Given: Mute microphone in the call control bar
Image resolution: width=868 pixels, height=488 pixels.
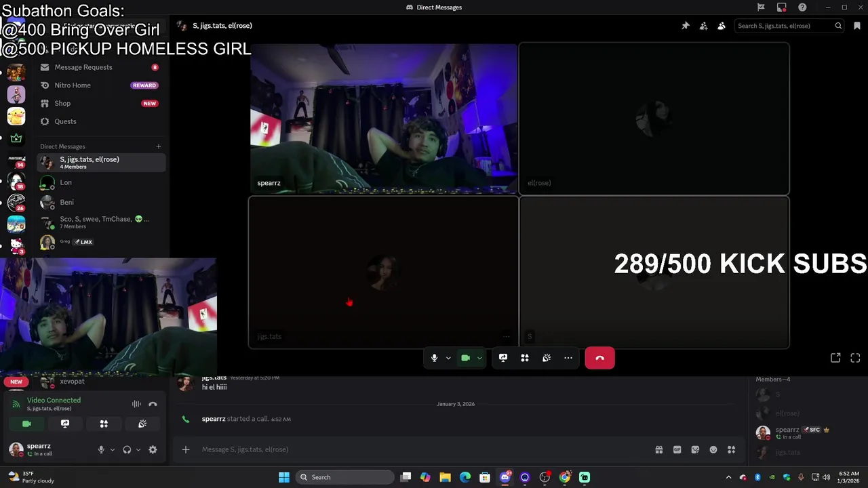Looking at the screenshot, I should (434, 358).
